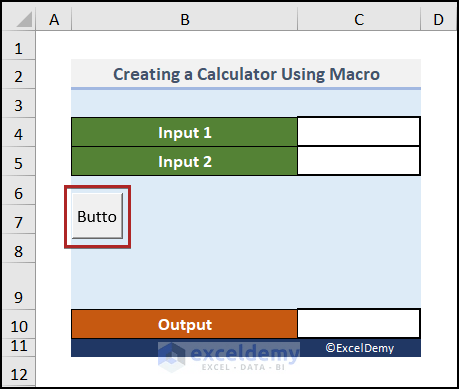Image resolution: width=459 pixels, height=389 pixels.
Task: Select row 11 header
Action: tap(19, 347)
